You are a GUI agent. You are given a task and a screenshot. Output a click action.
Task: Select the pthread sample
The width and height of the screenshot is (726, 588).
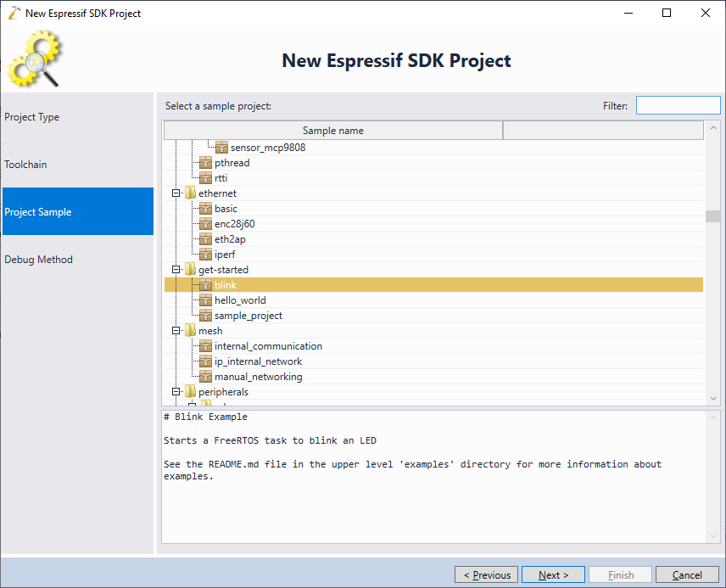[x=232, y=163]
